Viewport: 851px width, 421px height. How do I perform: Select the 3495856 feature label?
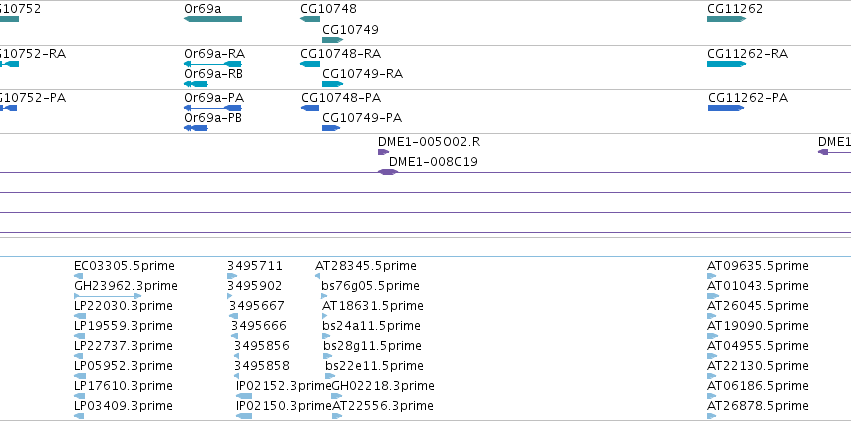coord(262,346)
